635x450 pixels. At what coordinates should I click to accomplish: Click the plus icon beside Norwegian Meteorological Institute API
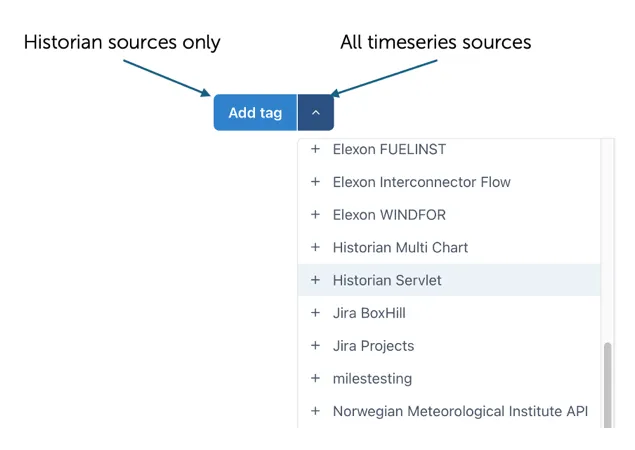315,411
